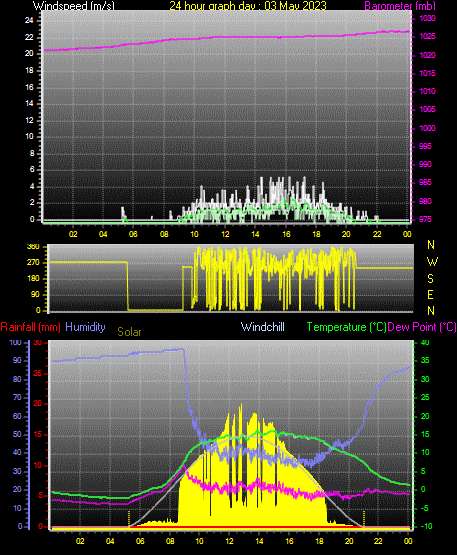Click the 'Barometer (mb)' axis title

[x=400, y=6]
